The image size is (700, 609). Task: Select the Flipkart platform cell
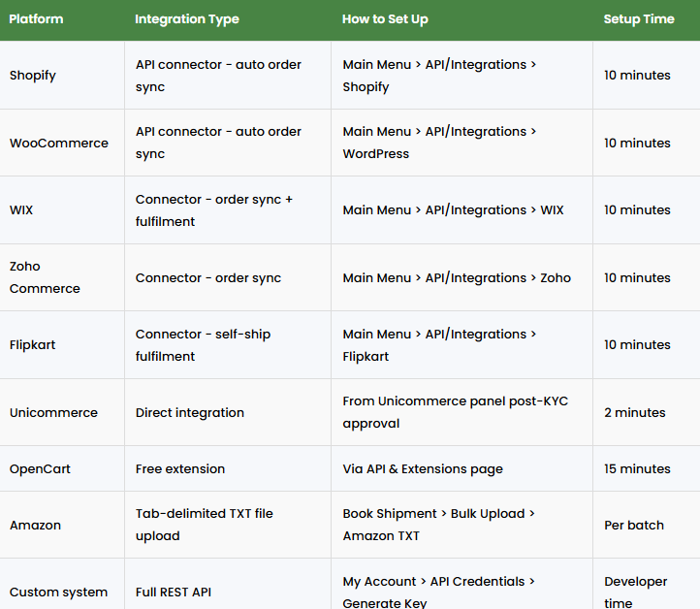pyautogui.click(x=62, y=344)
